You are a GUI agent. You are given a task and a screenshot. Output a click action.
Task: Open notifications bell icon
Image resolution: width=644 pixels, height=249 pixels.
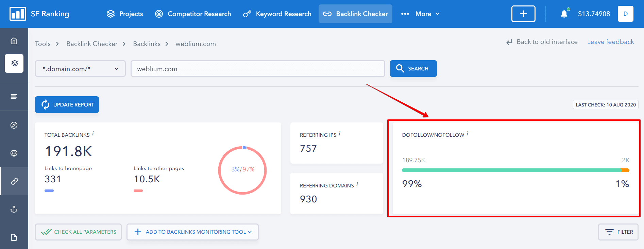[564, 14]
